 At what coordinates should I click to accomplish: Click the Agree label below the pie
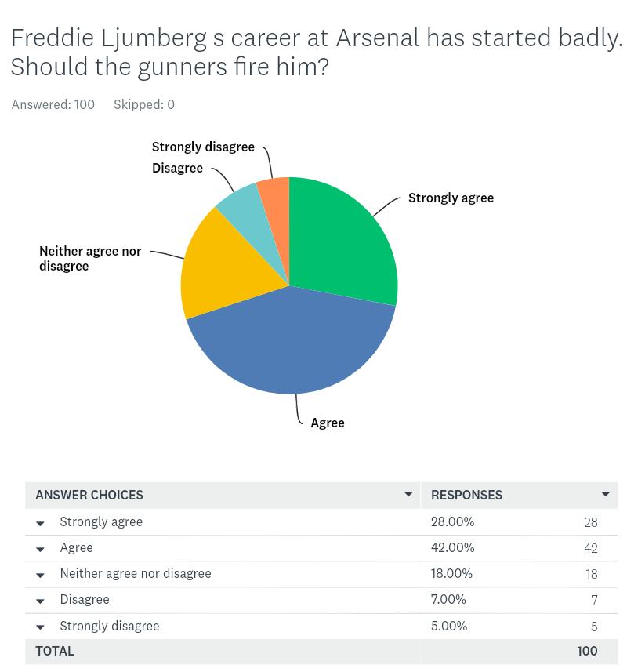[x=328, y=423]
